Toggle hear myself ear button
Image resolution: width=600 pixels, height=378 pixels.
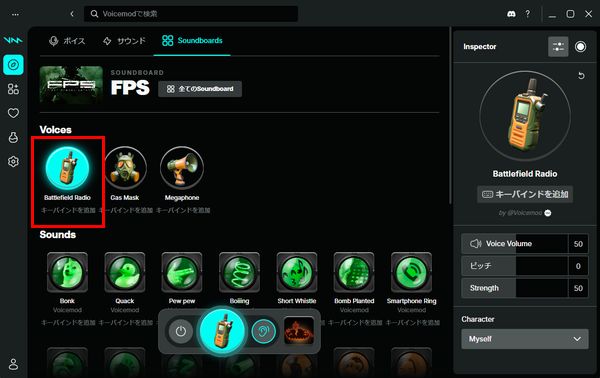(264, 331)
